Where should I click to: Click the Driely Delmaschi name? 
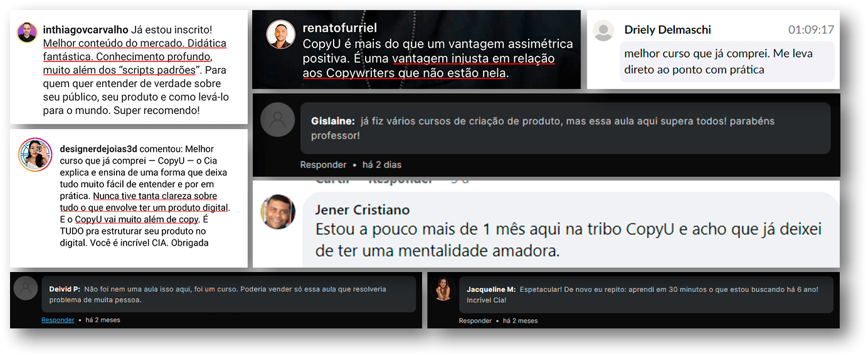668,30
